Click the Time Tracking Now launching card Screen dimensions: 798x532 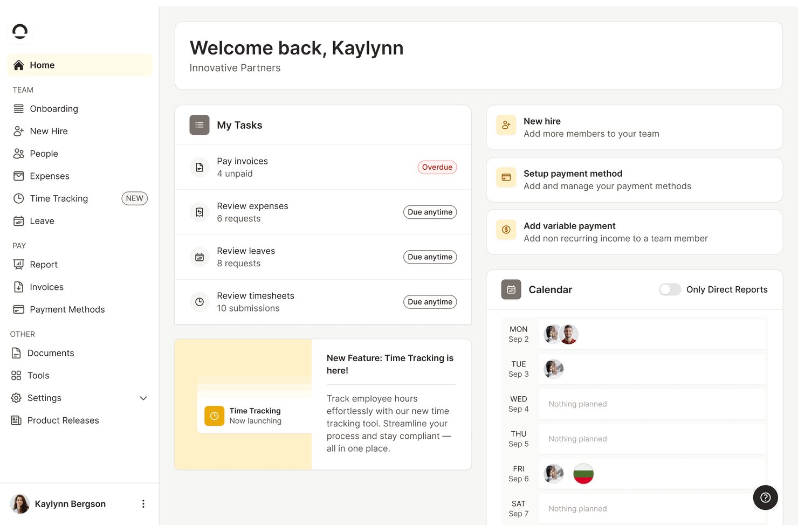[x=254, y=416]
